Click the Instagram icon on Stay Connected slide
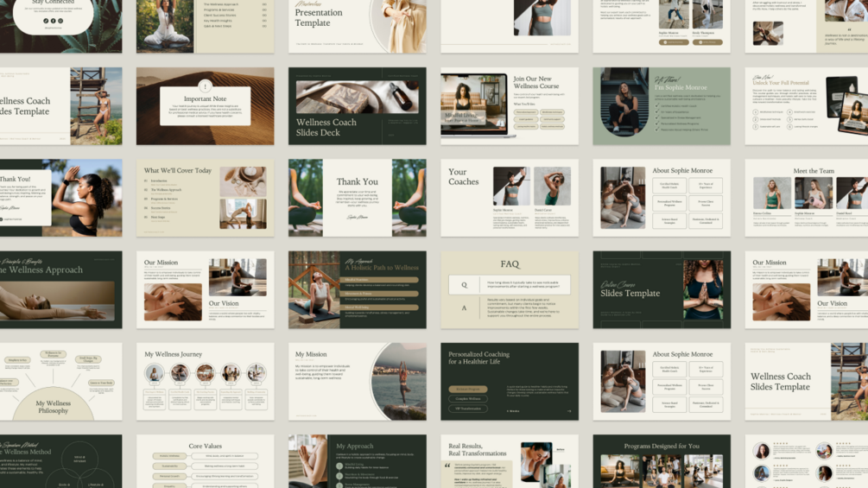This screenshot has width=868, height=488. (x=60, y=21)
